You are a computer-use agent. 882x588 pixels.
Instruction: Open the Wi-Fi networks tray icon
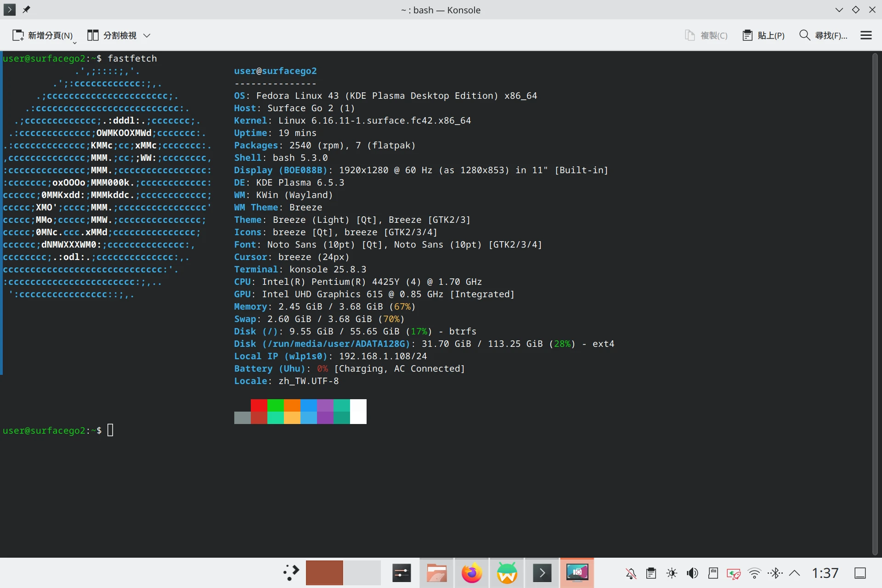754,573
